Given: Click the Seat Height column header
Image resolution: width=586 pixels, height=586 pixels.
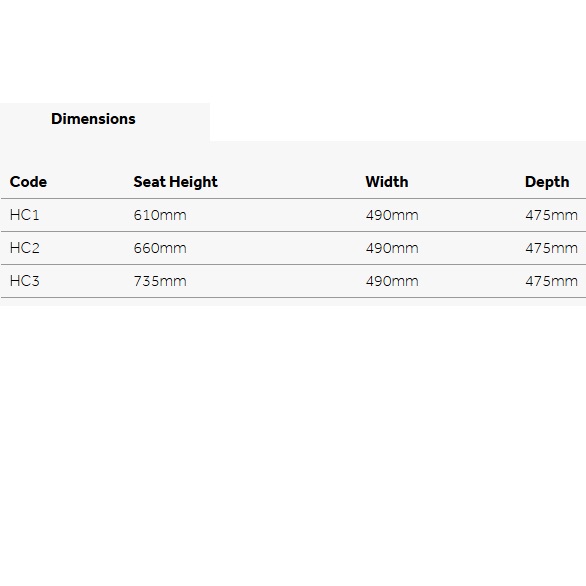Looking at the screenshot, I should point(175,182).
